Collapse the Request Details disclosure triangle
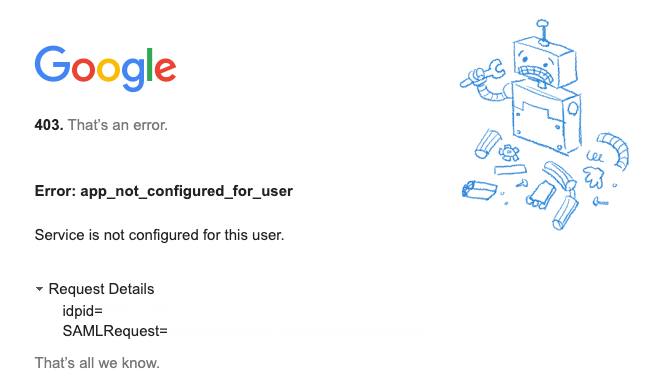649x379 pixels. 39,289
